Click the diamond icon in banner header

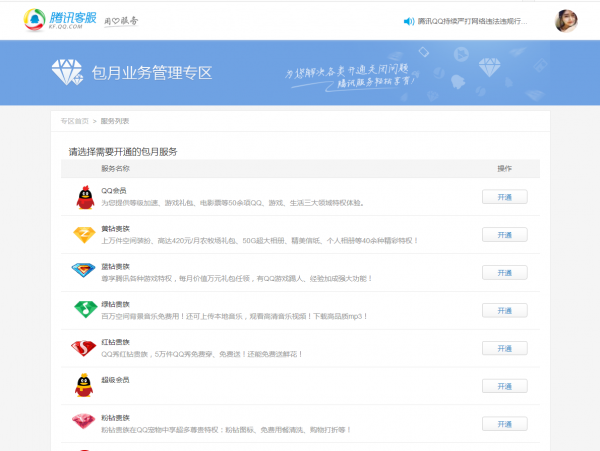coord(67,72)
